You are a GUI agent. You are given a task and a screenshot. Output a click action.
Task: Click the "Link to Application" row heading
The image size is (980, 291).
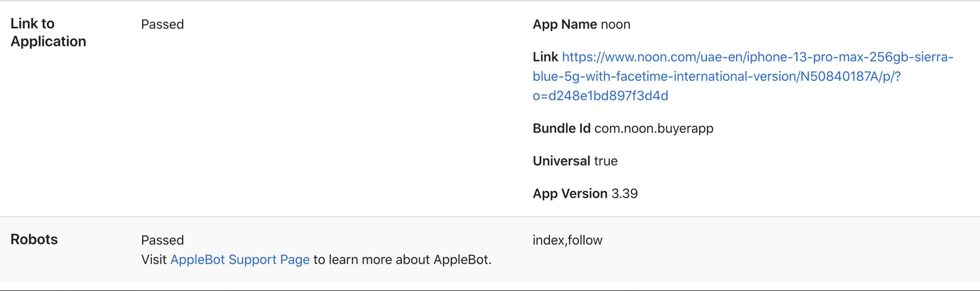click(x=48, y=32)
